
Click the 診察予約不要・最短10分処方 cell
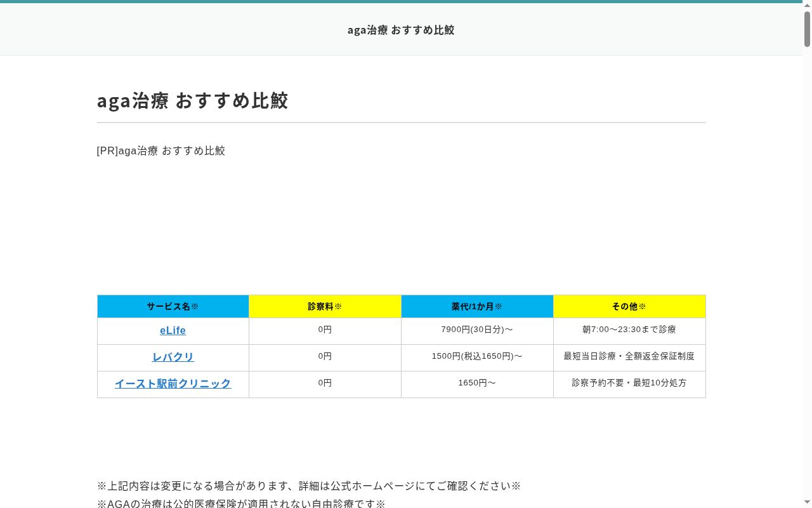[x=629, y=385]
